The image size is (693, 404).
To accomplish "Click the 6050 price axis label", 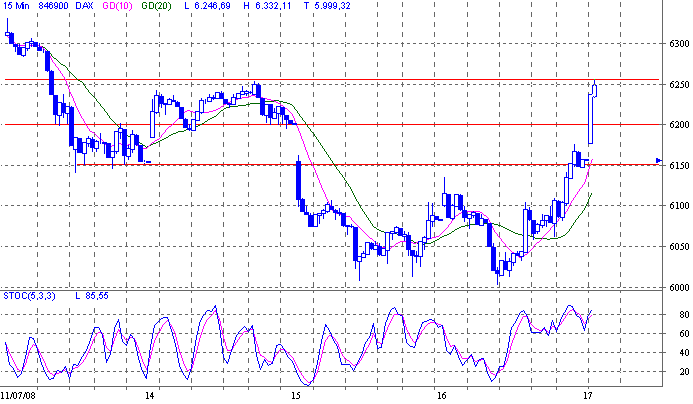I will pos(679,247).
